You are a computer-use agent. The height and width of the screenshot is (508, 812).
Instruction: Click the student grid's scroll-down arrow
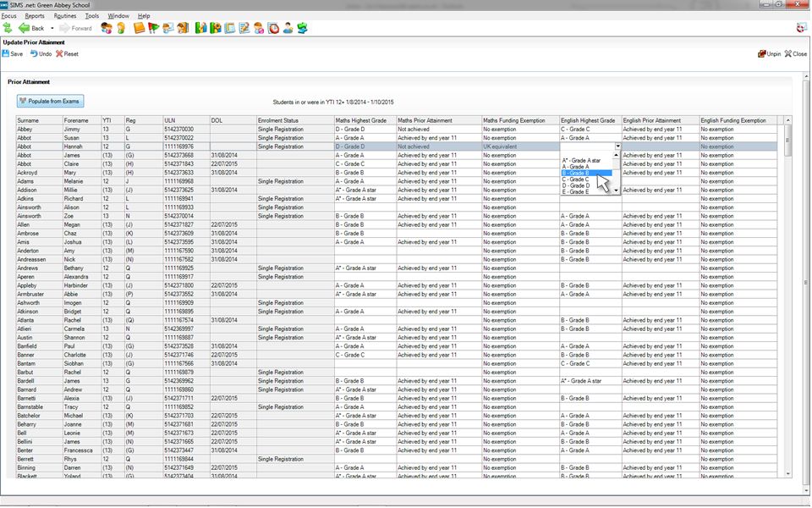point(787,474)
